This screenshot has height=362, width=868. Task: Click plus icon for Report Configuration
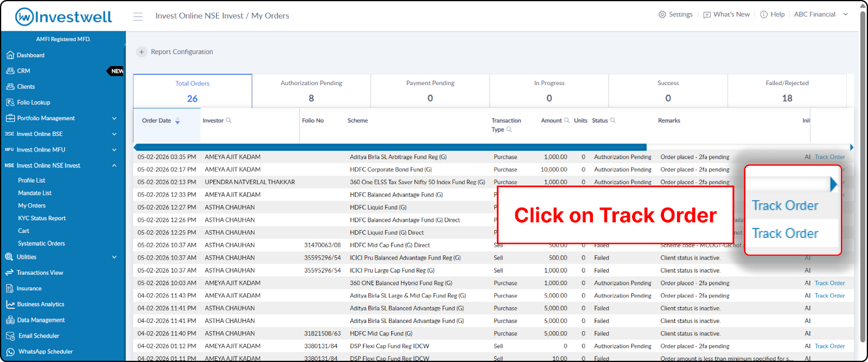(142, 52)
